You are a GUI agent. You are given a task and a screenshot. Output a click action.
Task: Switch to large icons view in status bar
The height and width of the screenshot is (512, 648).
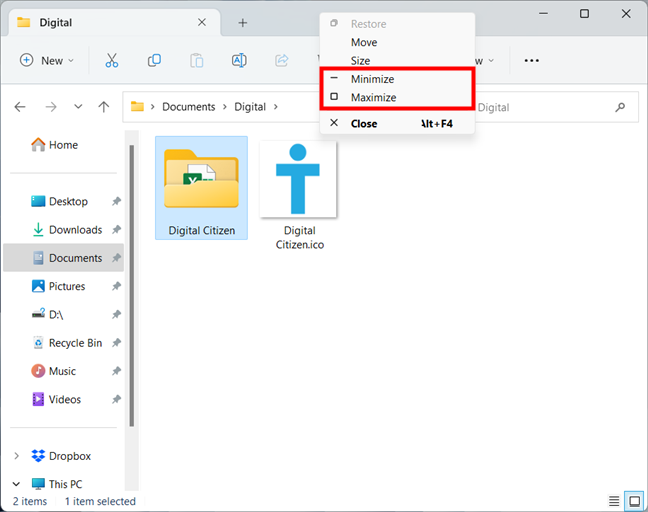[x=633, y=501]
